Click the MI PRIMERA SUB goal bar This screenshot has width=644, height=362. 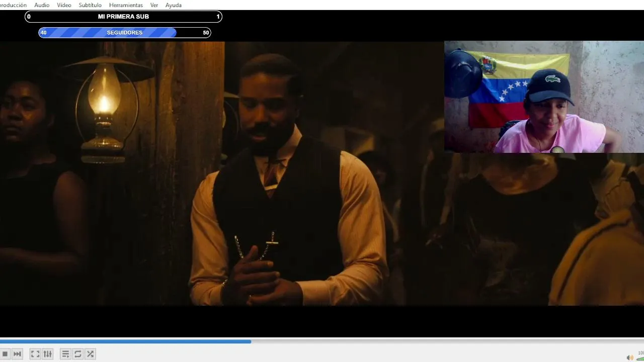[123, 17]
